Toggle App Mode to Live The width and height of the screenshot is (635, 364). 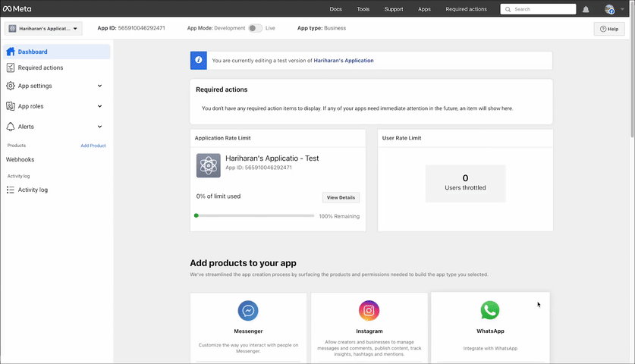pyautogui.click(x=255, y=28)
